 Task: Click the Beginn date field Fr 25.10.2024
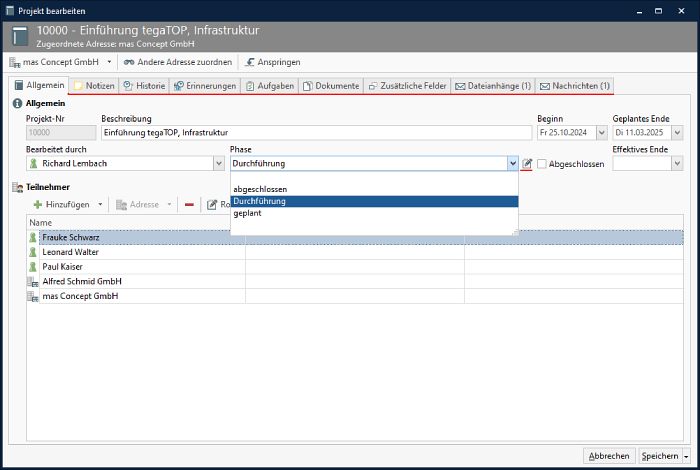click(567, 133)
